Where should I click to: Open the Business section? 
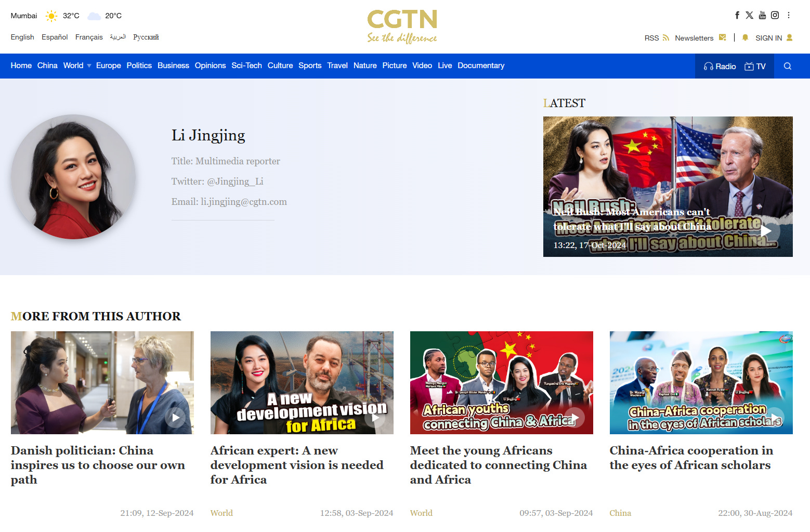[x=173, y=66]
